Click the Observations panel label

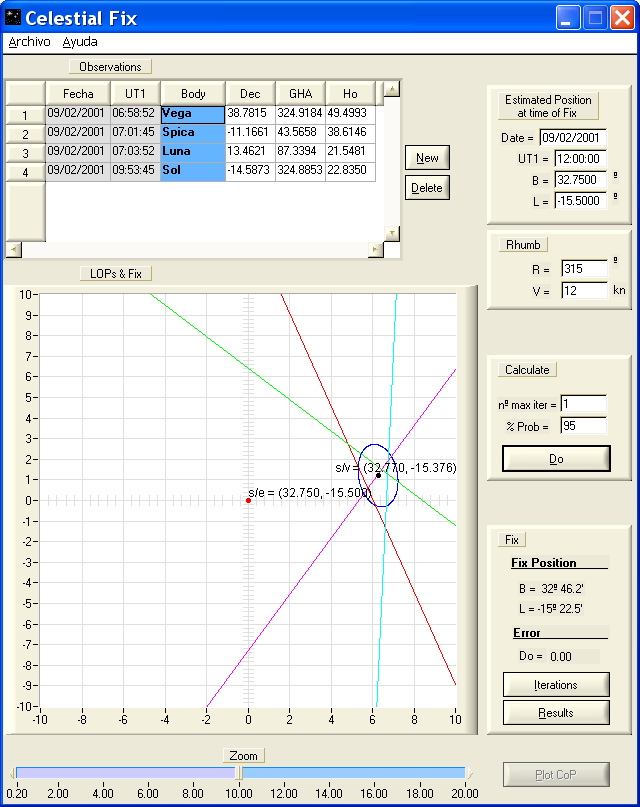tap(110, 67)
